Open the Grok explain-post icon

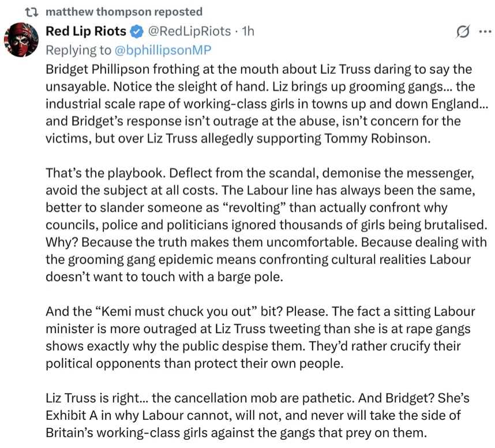pos(463,32)
